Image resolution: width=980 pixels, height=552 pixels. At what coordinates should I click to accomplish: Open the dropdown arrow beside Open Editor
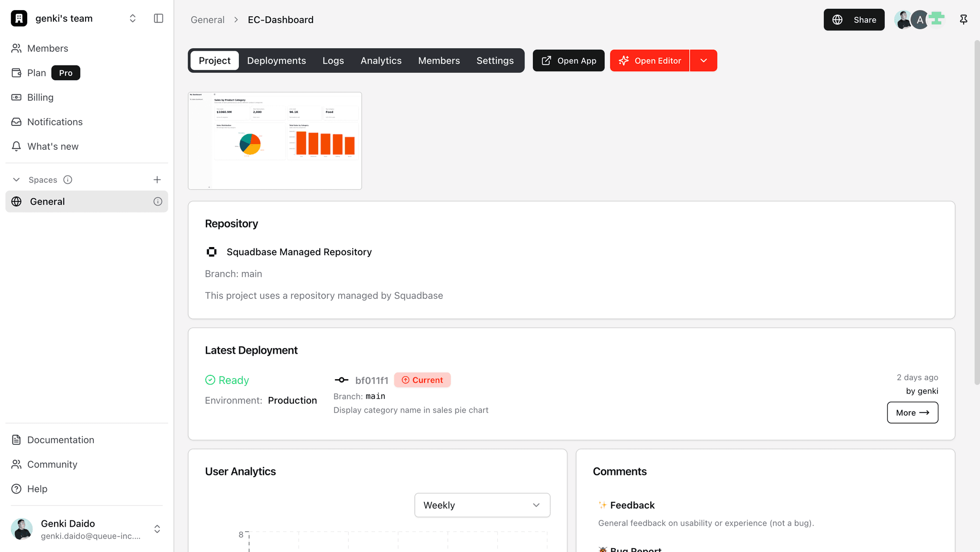point(703,61)
